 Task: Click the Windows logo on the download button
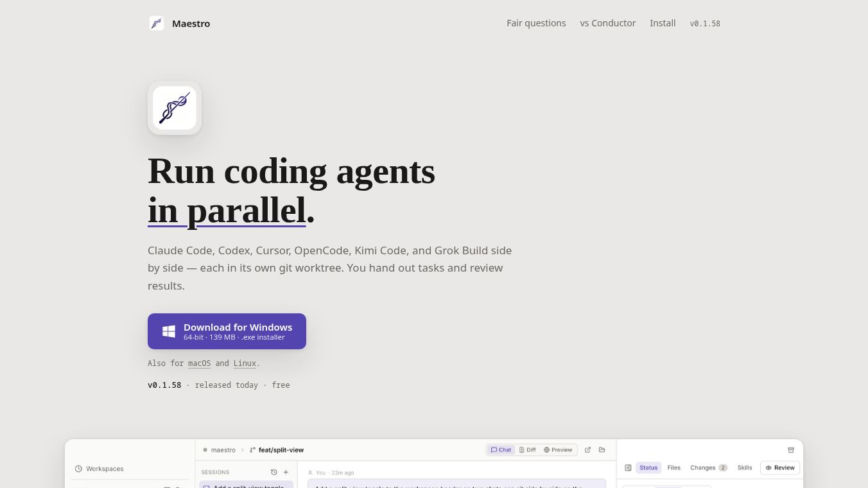[x=169, y=331]
